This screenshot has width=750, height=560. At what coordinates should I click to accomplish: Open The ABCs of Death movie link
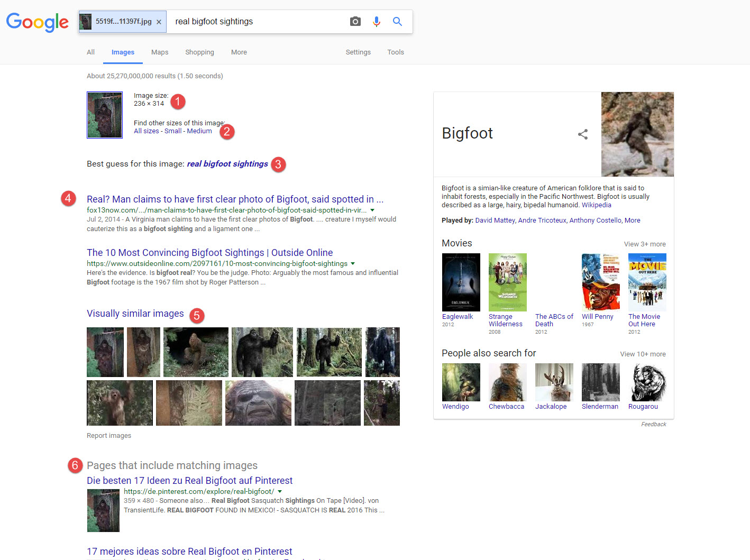click(554, 320)
